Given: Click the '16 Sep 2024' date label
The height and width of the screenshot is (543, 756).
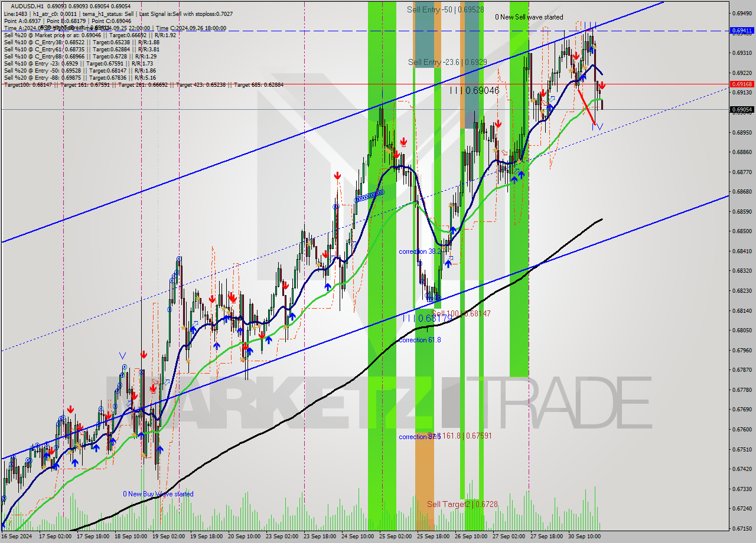Looking at the screenshot, I should coord(17,537).
